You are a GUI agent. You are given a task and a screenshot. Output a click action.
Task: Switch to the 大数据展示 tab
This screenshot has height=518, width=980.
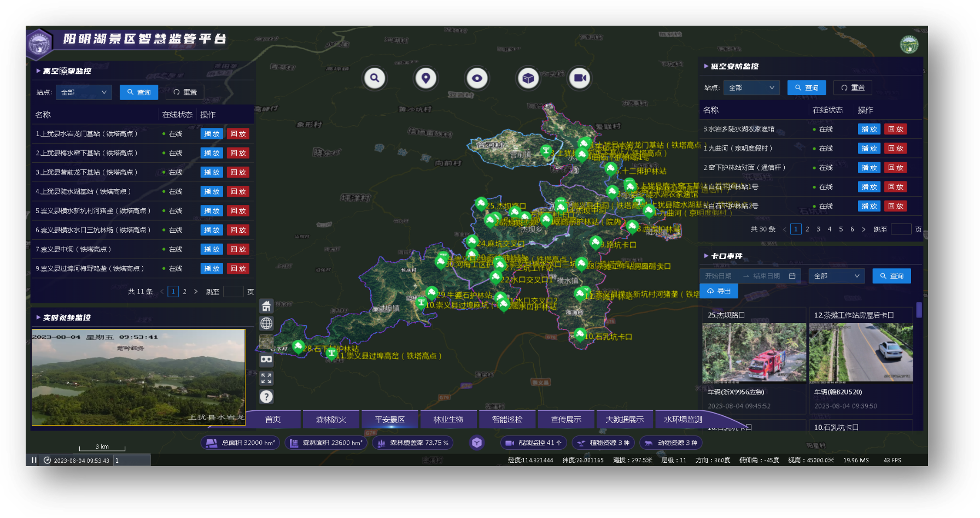pyautogui.click(x=625, y=420)
